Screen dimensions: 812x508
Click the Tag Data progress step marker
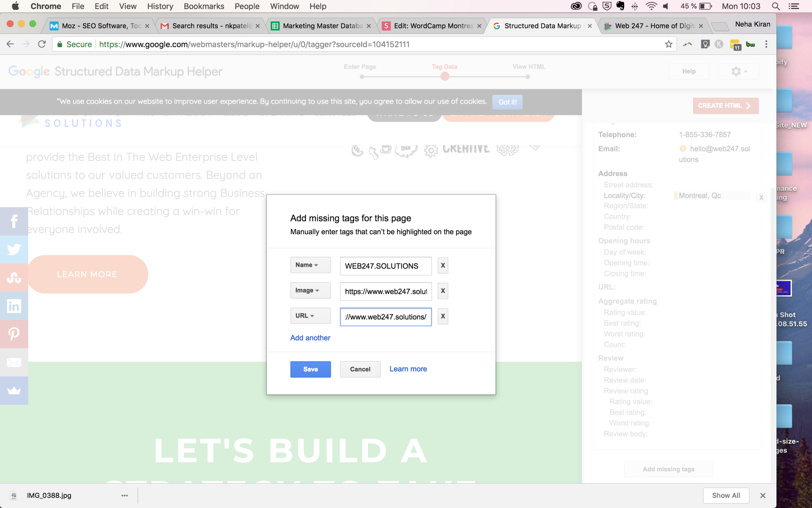[x=445, y=76]
